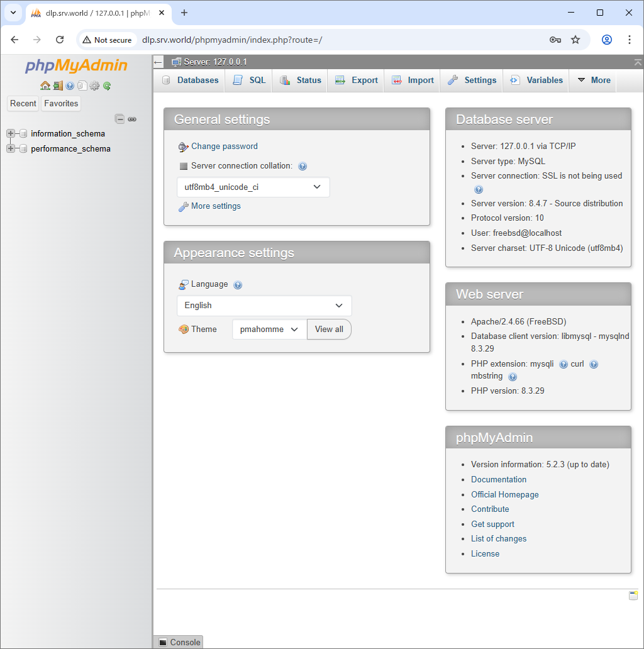Click the help icon beside Server connection collation
The width and height of the screenshot is (644, 649).
coord(303,166)
